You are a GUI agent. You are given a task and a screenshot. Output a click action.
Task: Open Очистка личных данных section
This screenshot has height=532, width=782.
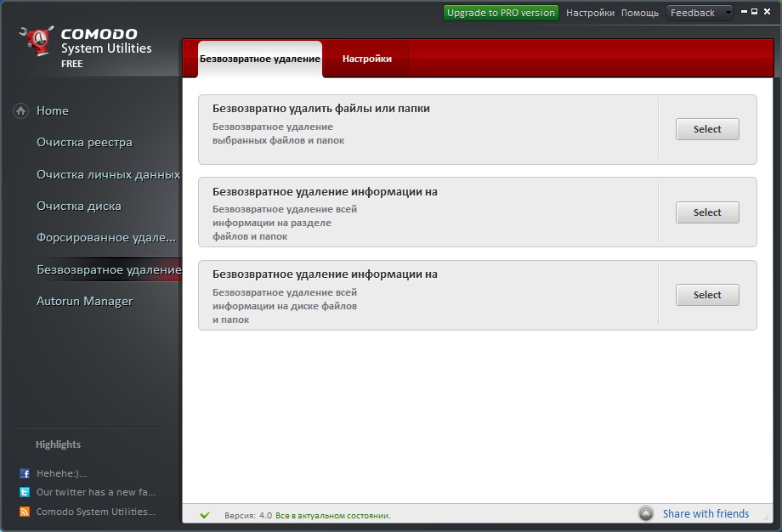click(108, 174)
